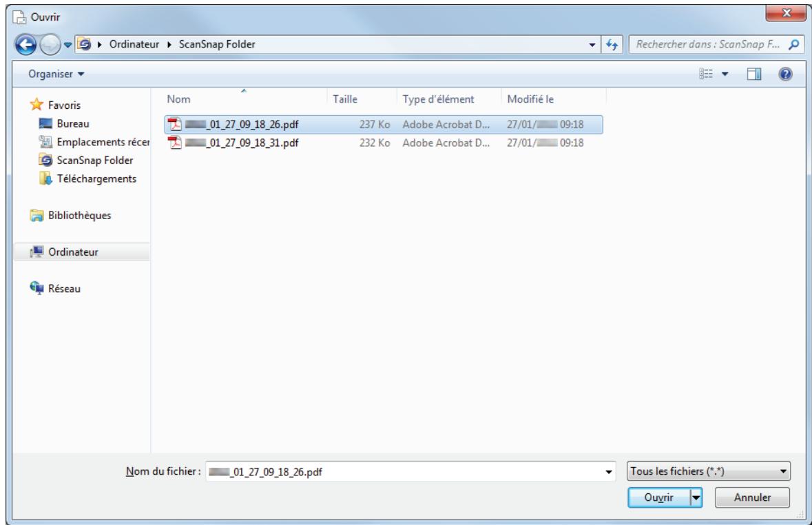Click the ScanSnap icon in the address bar
Image resolution: width=812 pixels, height=525 pixels.
pos(85,45)
